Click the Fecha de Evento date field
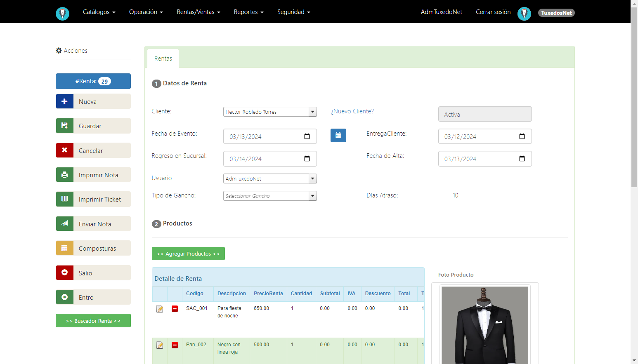Viewport: 638px width, 364px height. [270, 136]
